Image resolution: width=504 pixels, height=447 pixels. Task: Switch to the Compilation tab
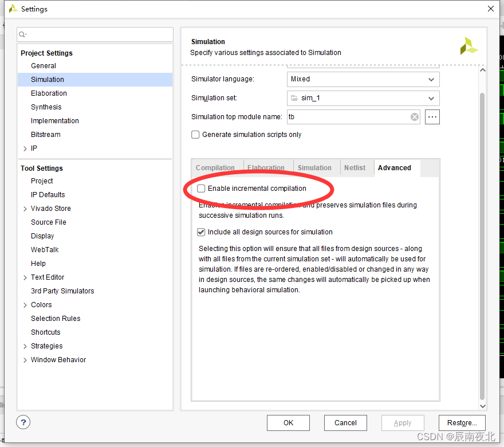tap(217, 167)
